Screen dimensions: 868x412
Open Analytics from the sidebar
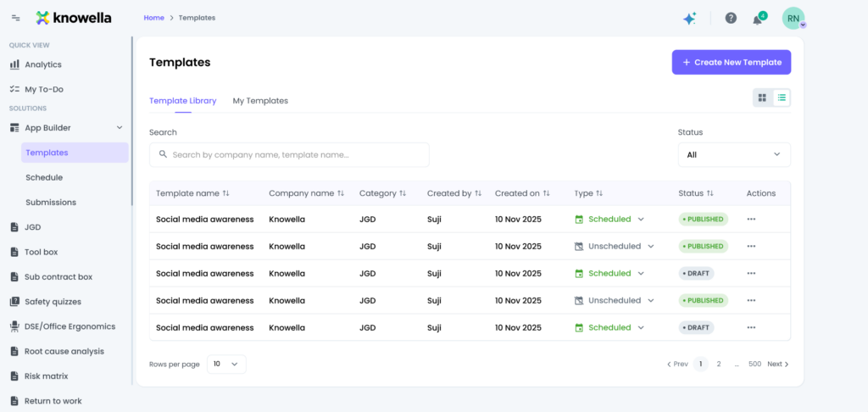[42, 64]
